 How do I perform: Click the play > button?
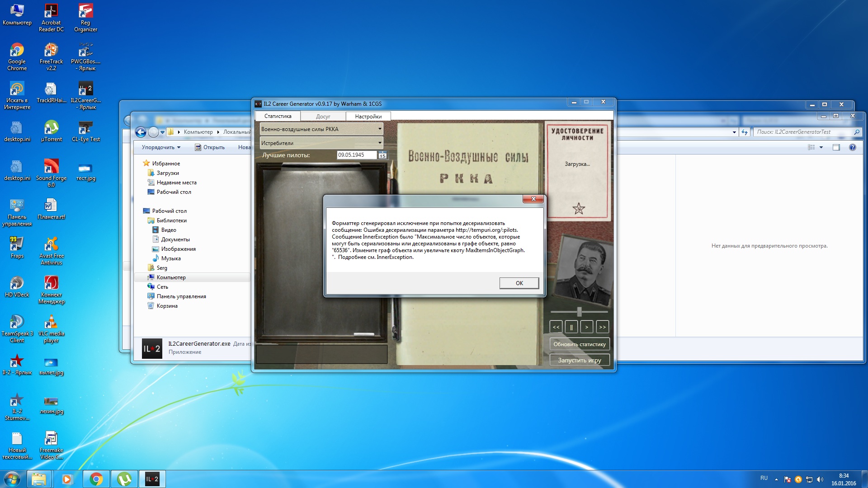(586, 327)
